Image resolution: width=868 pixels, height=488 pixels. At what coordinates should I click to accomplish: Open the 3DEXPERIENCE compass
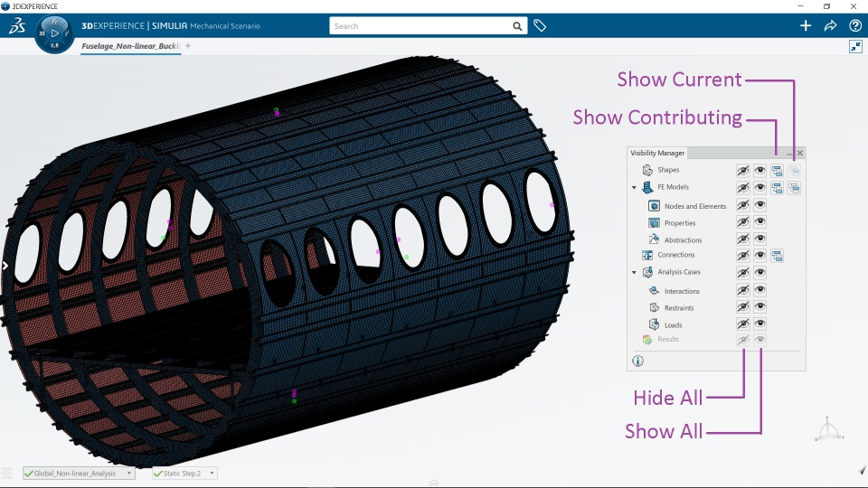coord(54,33)
